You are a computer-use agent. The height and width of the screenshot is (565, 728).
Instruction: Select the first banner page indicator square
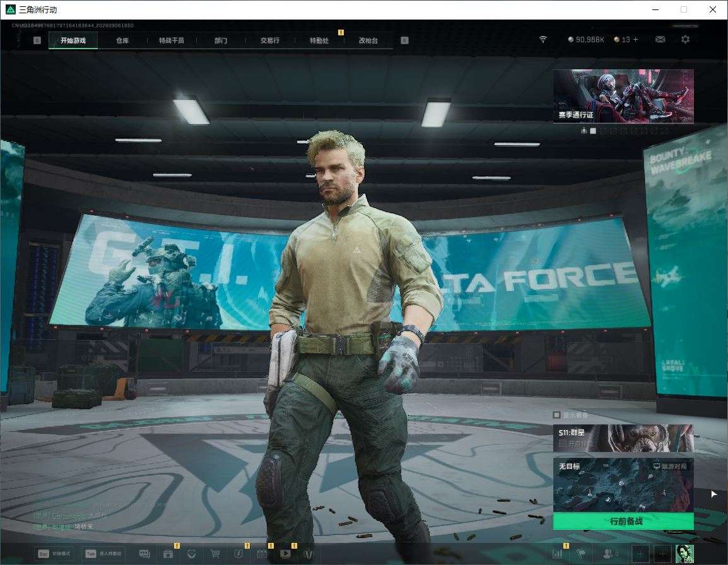pos(593,131)
